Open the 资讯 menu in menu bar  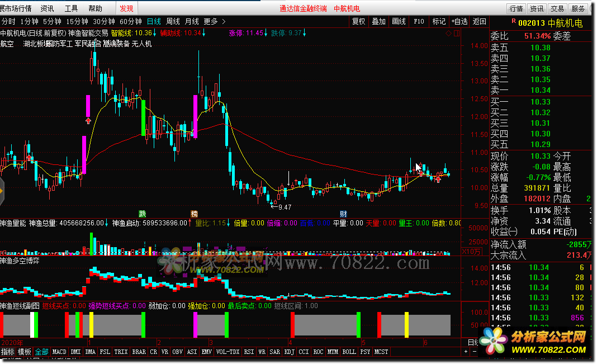(x=47, y=8)
